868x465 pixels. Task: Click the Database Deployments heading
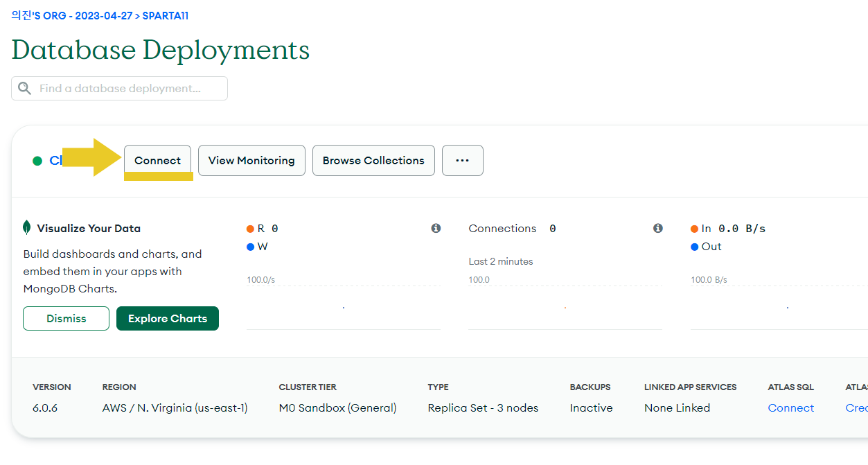[161, 50]
